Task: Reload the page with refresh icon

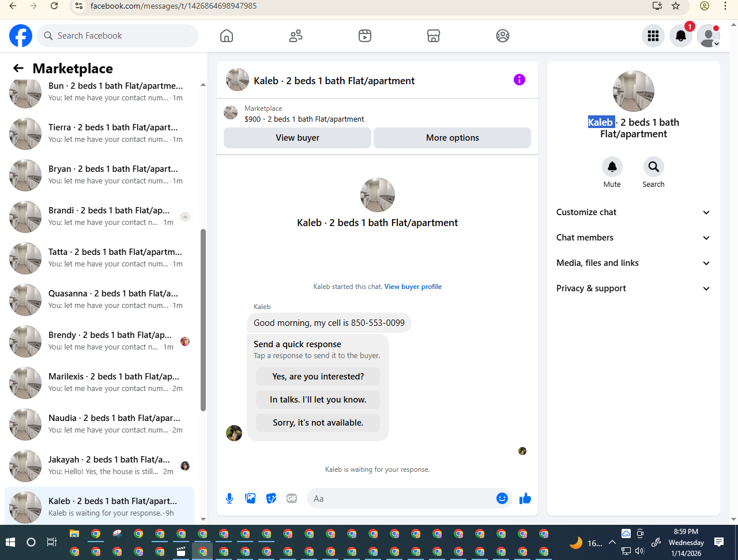Action: tap(54, 6)
